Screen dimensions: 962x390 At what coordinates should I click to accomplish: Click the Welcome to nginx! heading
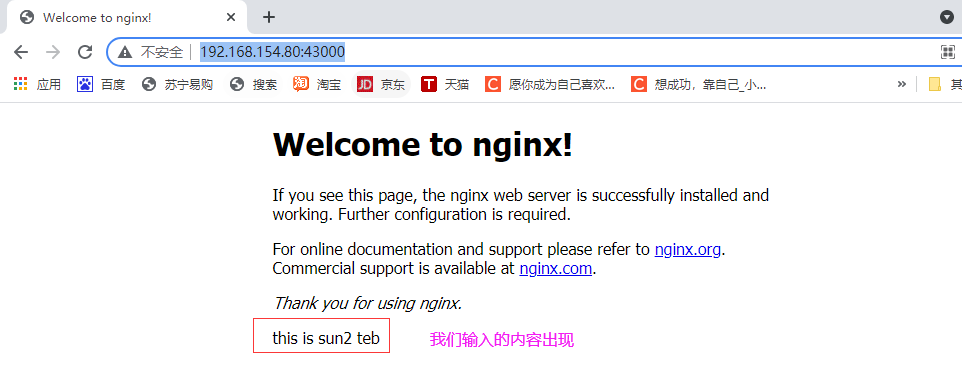point(423,145)
